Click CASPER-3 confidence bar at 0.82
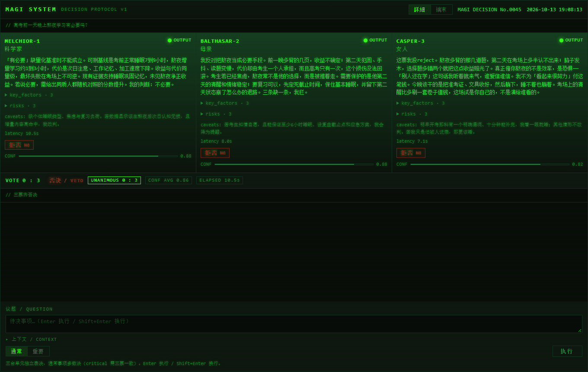 pos(490,164)
